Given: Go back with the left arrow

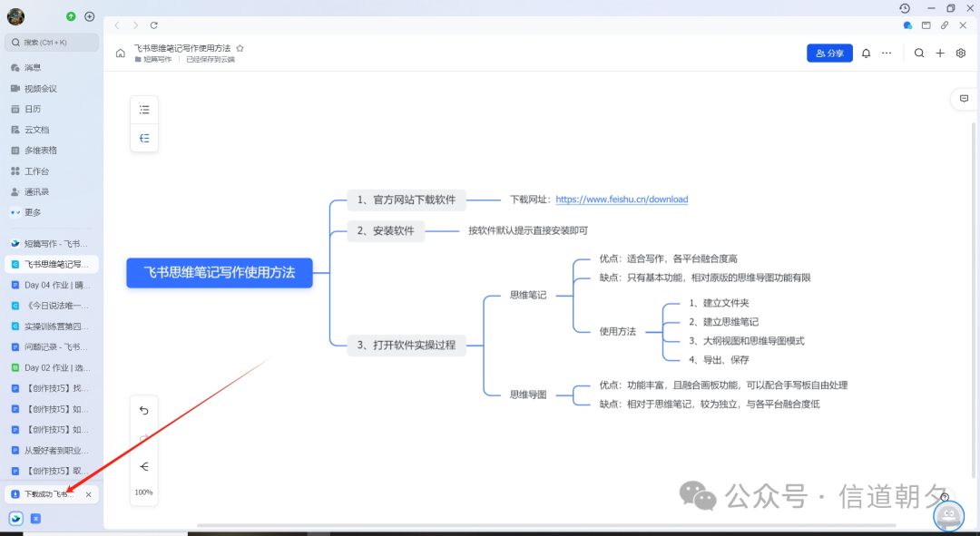Looking at the screenshot, I should pyautogui.click(x=117, y=25).
